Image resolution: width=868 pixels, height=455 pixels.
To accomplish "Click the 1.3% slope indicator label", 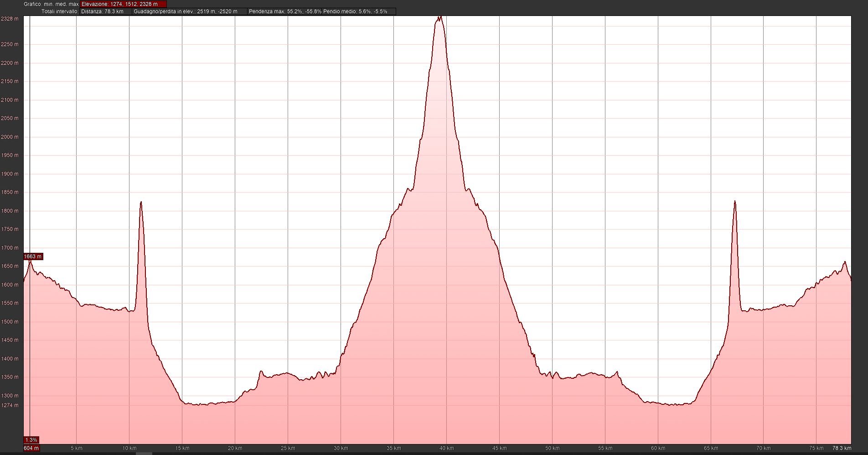I will [x=31, y=440].
